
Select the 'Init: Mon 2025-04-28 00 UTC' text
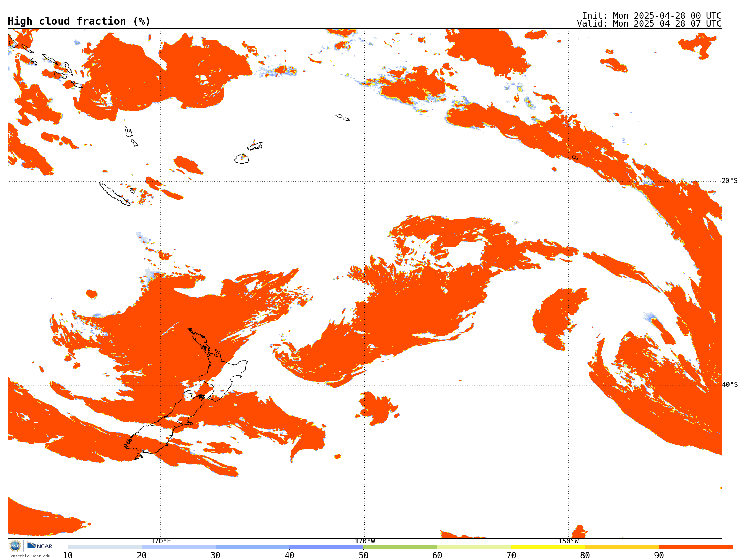[x=652, y=16]
